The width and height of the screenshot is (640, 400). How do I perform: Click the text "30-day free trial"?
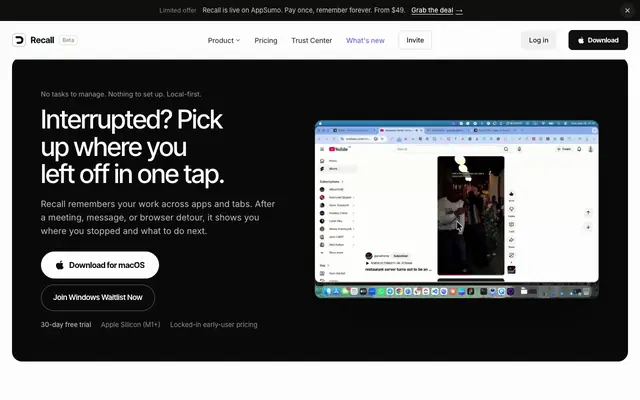[66, 325]
